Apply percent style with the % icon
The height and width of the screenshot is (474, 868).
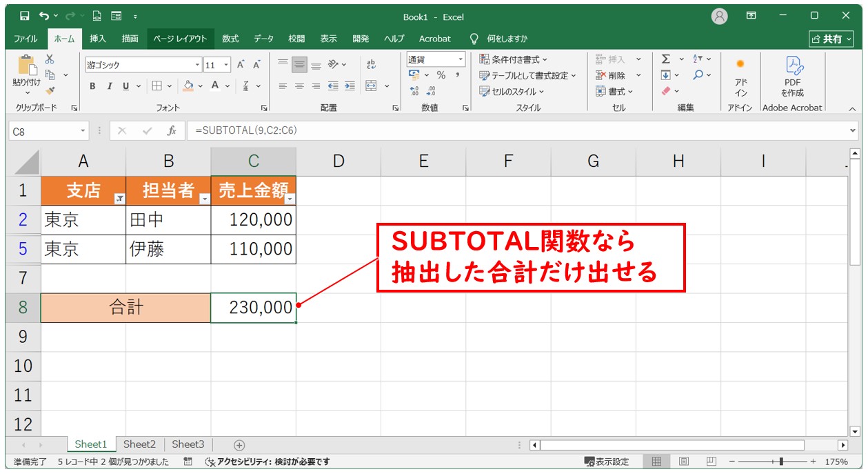441,75
